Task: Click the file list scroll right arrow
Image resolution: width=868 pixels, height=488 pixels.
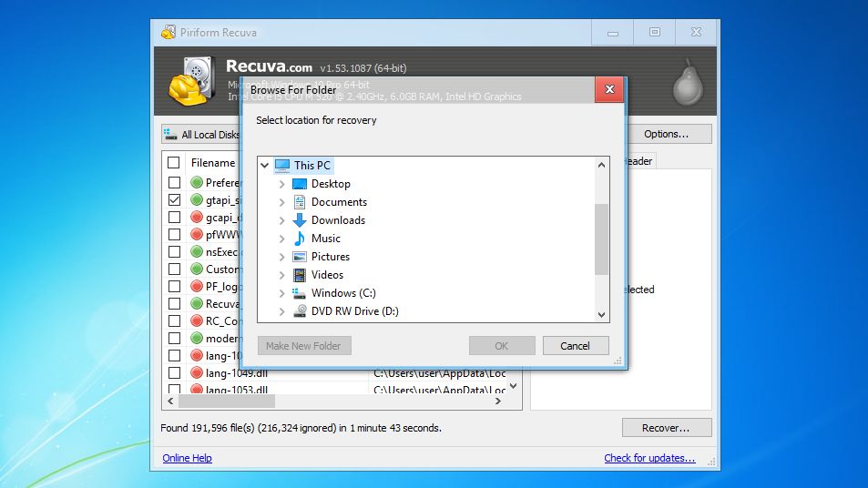Action: pos(498,402)
